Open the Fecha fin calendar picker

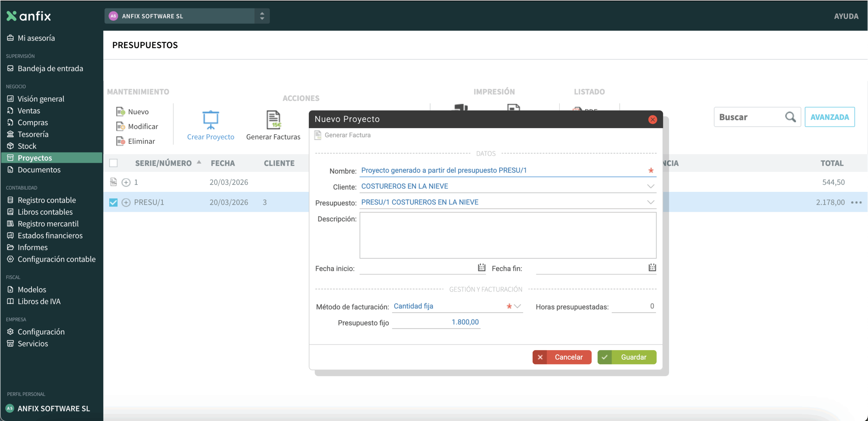(652, 267)
